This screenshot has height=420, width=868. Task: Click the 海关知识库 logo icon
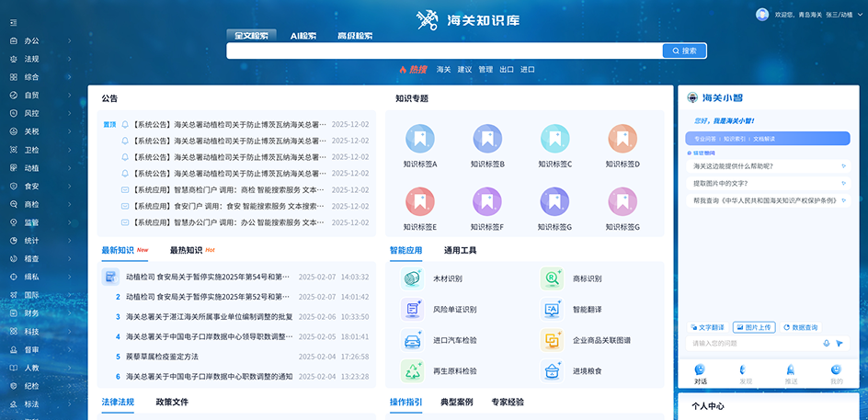(428, 20)
